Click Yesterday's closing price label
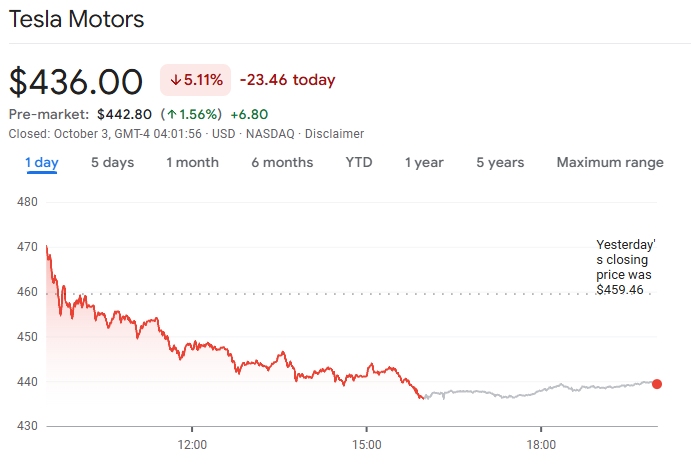The height and width of the screenshot is (470, 691). pyautogui.click(x=625, y=267)
